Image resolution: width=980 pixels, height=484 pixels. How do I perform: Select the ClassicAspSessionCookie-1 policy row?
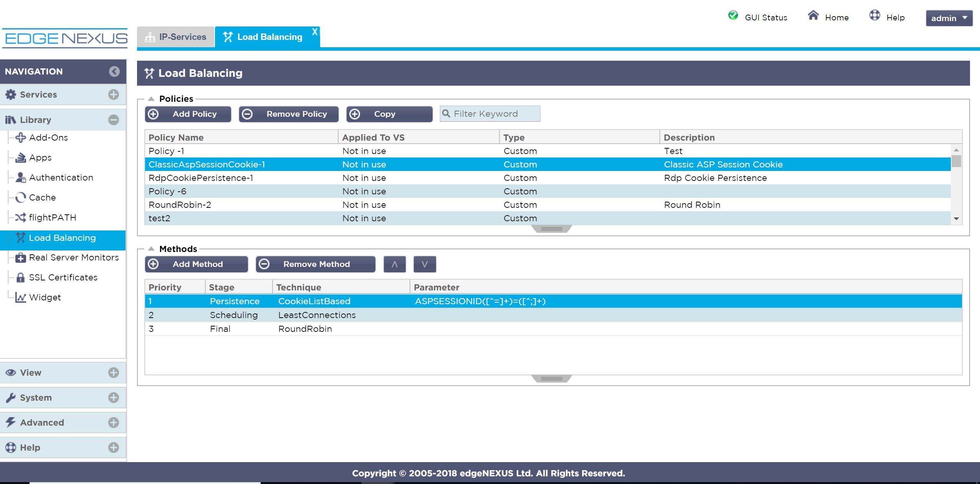(x=548, y=164)
